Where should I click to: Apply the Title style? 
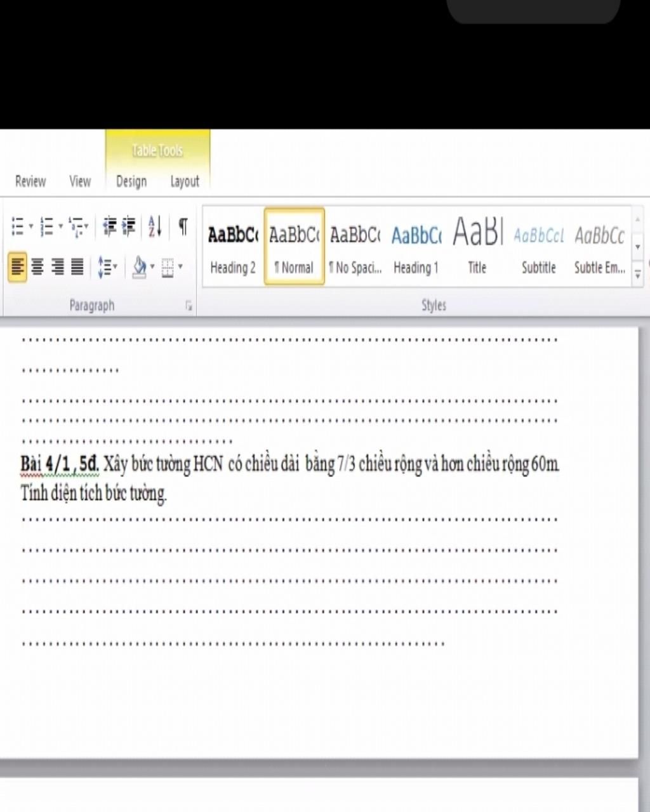(x=477, y=247)
